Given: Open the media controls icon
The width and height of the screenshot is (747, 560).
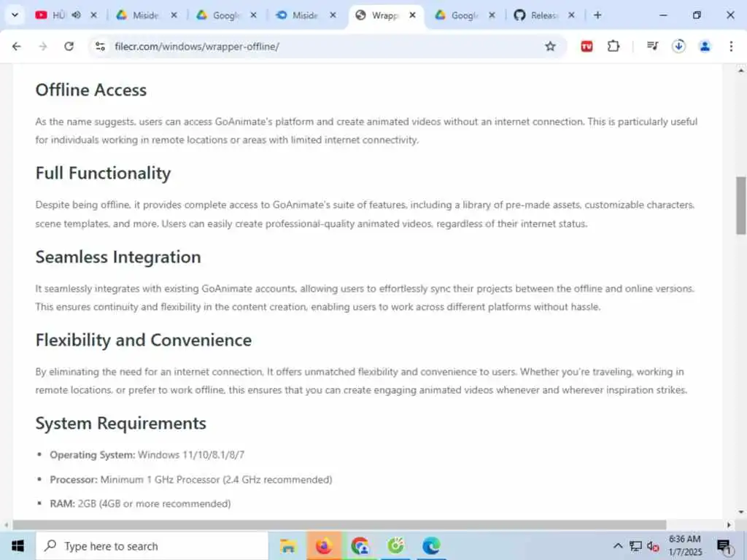Looking at the screenshot, I should [x=652, y=46].
